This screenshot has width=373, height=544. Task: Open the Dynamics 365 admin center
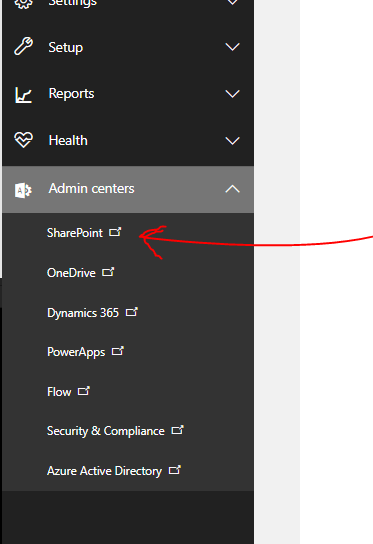click(x=83, y=313)
